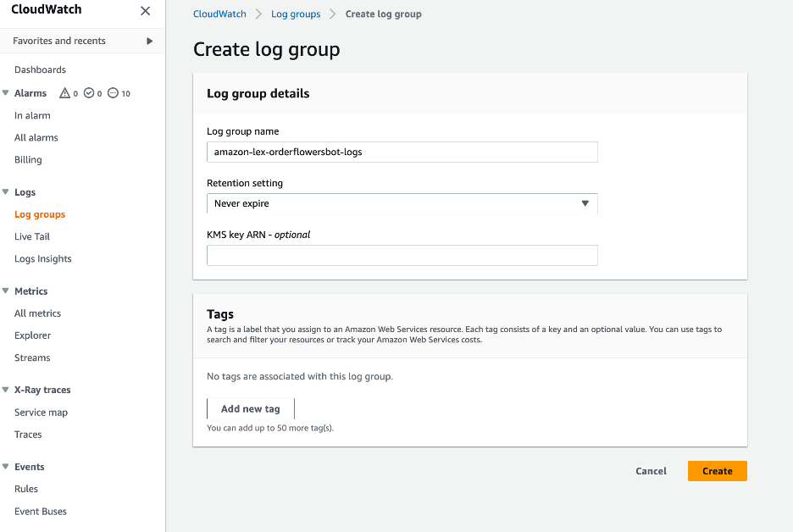
Task: Collapse the Metrics section triangle
Action: (x=6, y=291)
